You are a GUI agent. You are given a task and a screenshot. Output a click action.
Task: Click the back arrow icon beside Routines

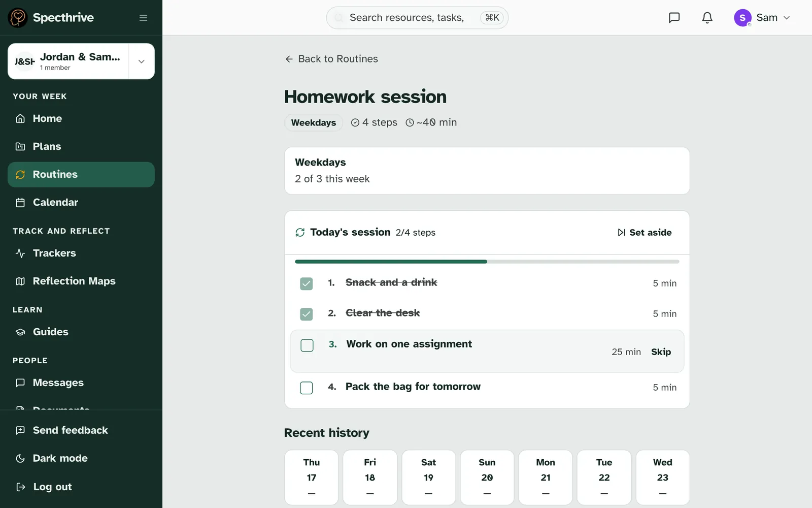tap(289, 59)
